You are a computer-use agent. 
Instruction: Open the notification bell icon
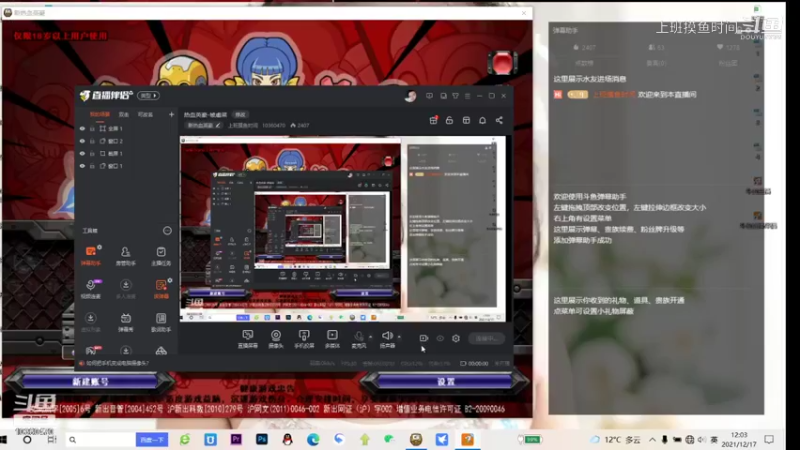pyautogui.click(x=483, y=120)
